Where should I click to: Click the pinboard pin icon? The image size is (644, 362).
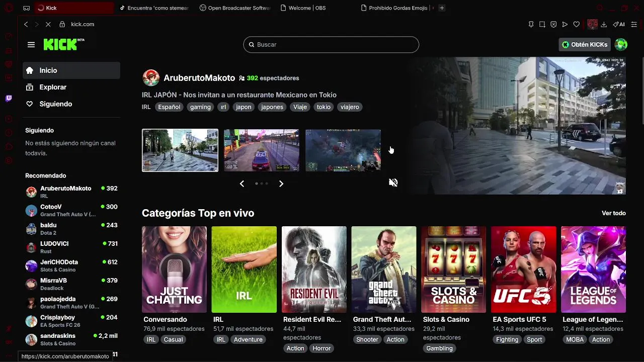click(531, 24)
